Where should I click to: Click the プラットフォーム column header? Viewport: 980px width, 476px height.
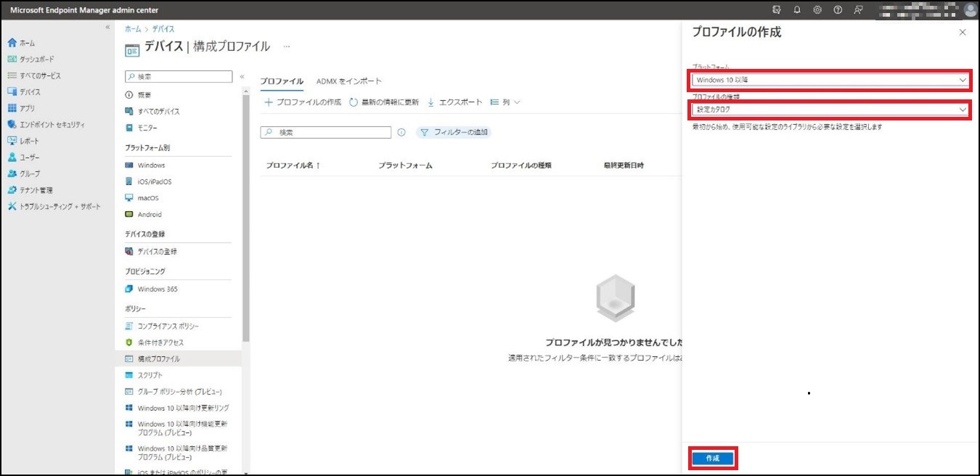tap(405, 165)
